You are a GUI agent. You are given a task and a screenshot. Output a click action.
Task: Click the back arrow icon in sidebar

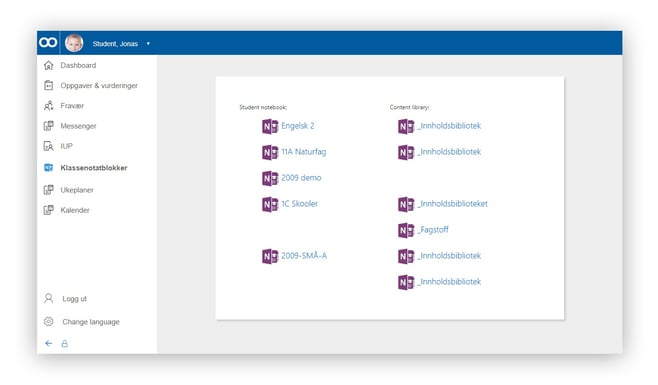(x=49, y=343)
